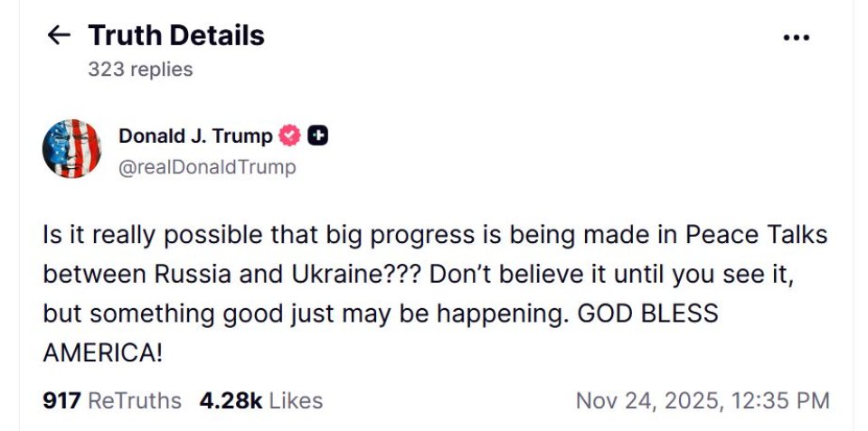Click the back arrow icon
The image size is (868, 431).
[x=59, y=35]
